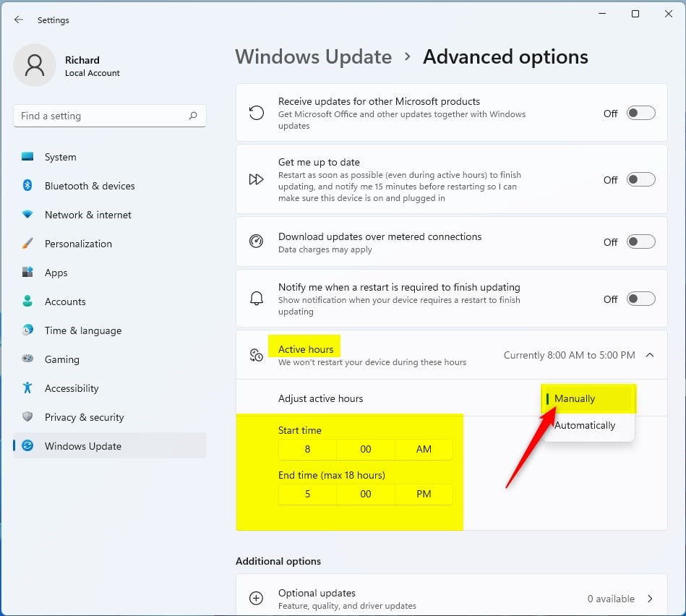This screenshot has width=686, height=616.
Task: Open Optional updates chevron arrow
Action: click(x=650, y=598)
